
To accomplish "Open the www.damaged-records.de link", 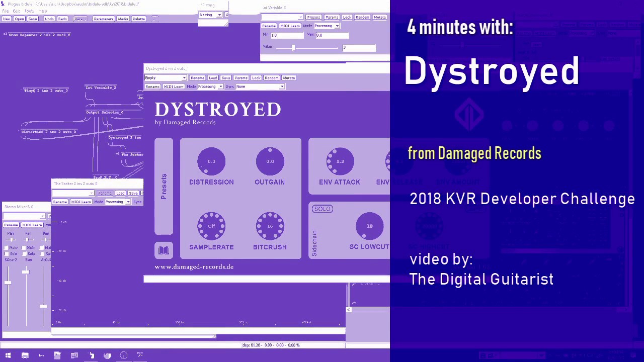I will 194,267.
